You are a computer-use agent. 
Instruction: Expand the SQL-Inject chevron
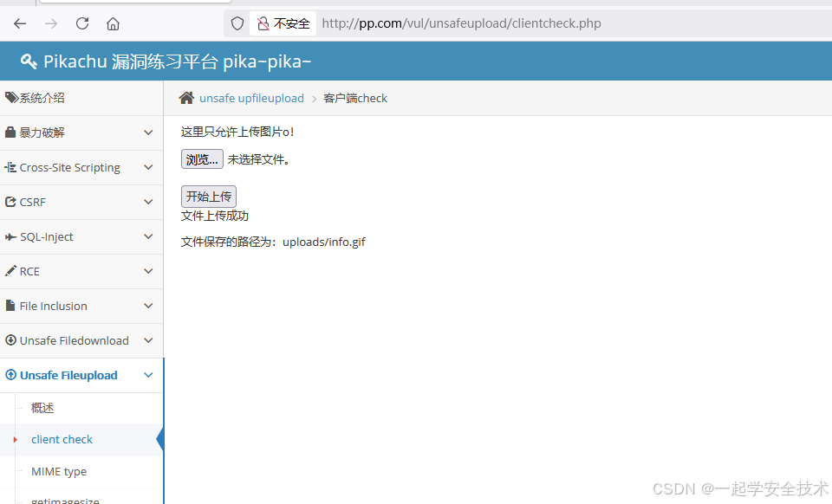point(148,236)
